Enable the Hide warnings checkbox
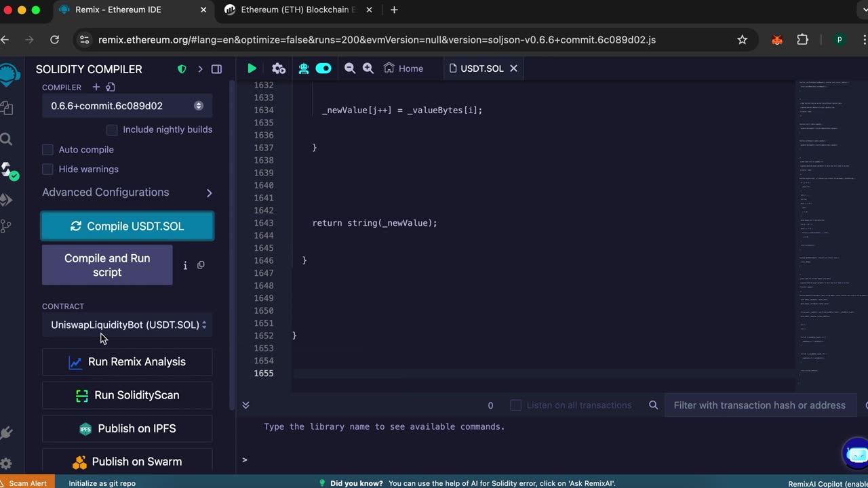This screenshot has height=488, width=868. (47, 169)
